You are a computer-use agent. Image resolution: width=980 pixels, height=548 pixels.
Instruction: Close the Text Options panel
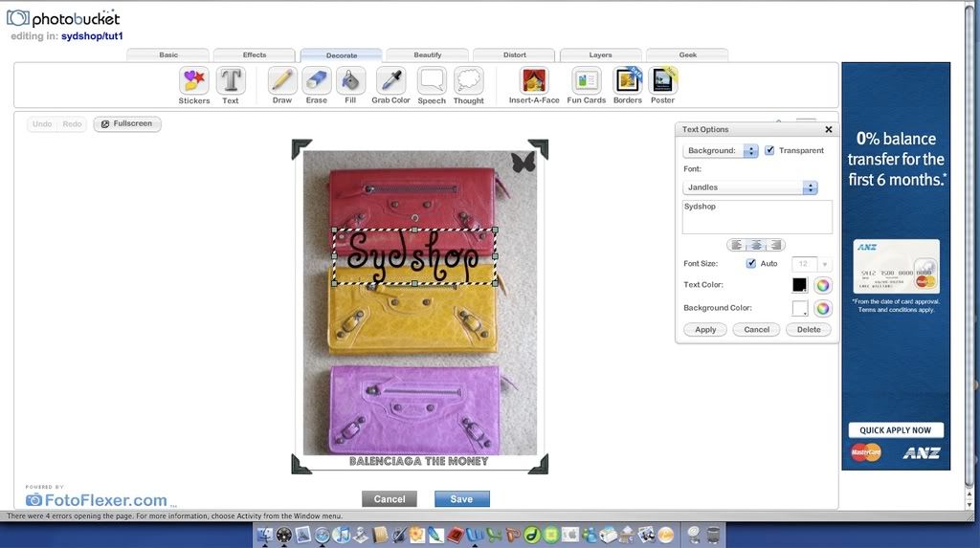(829, 129)
